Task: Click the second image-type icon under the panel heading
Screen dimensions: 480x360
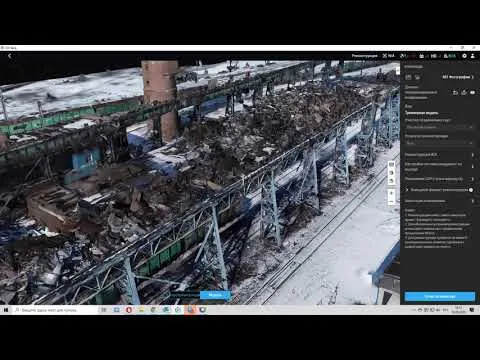Action: click(x=417, y=77)
